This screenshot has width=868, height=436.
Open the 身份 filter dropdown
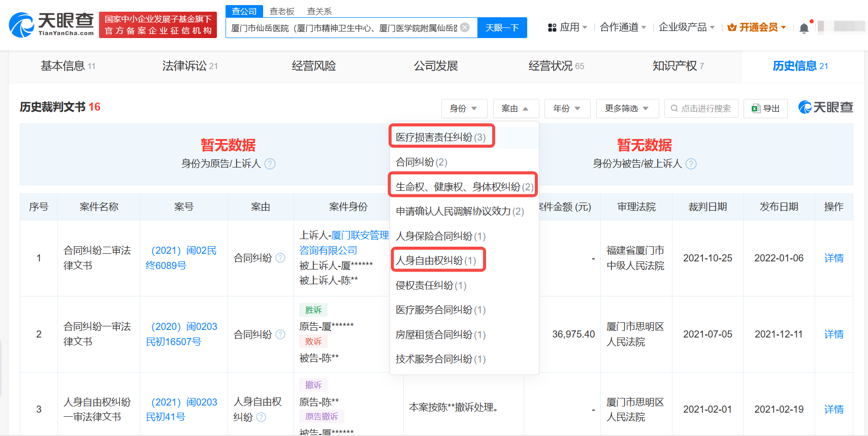(464, 109)
